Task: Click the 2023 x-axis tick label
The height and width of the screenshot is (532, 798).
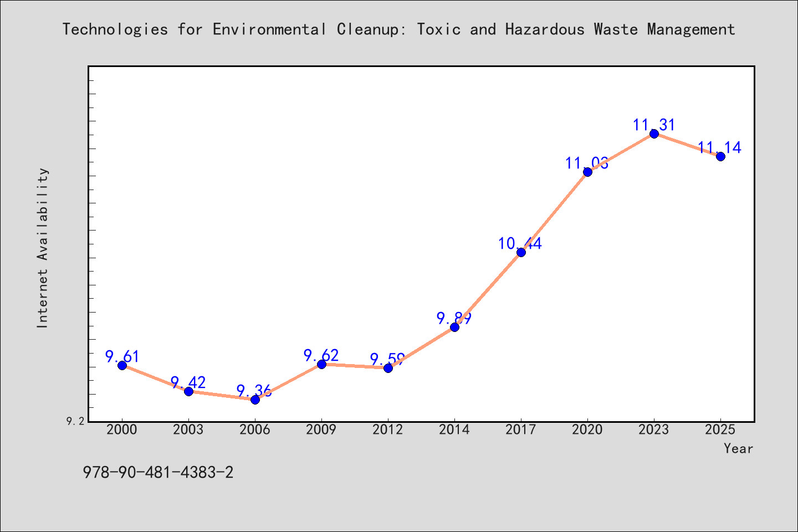Action: tap(654, 430)
